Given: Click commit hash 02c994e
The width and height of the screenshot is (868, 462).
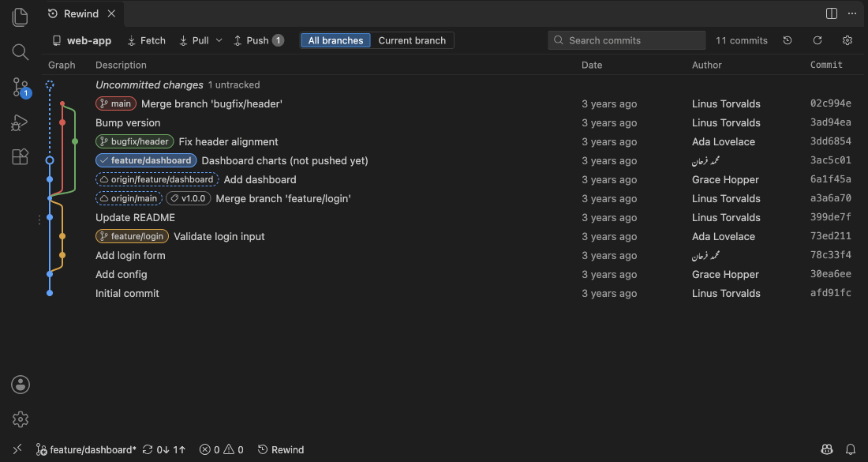Looking at the screenshot, I should pos(831,103).
